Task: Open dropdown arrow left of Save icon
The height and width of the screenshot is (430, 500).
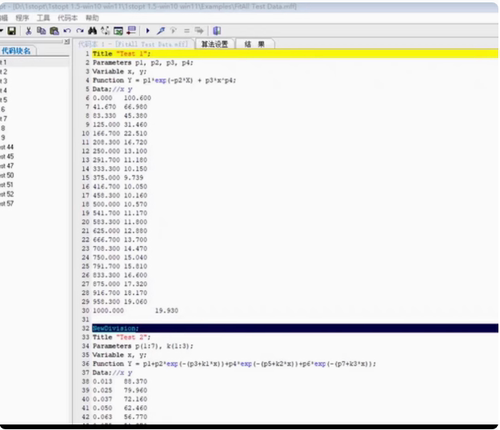Action: point(2,31)
